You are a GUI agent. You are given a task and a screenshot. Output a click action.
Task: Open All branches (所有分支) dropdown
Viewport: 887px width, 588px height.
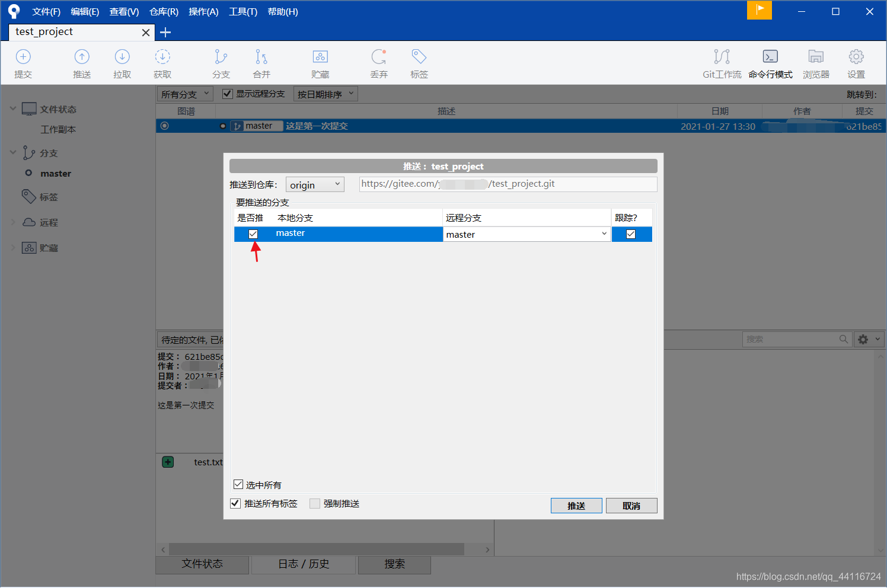click(x=185, y=94)
